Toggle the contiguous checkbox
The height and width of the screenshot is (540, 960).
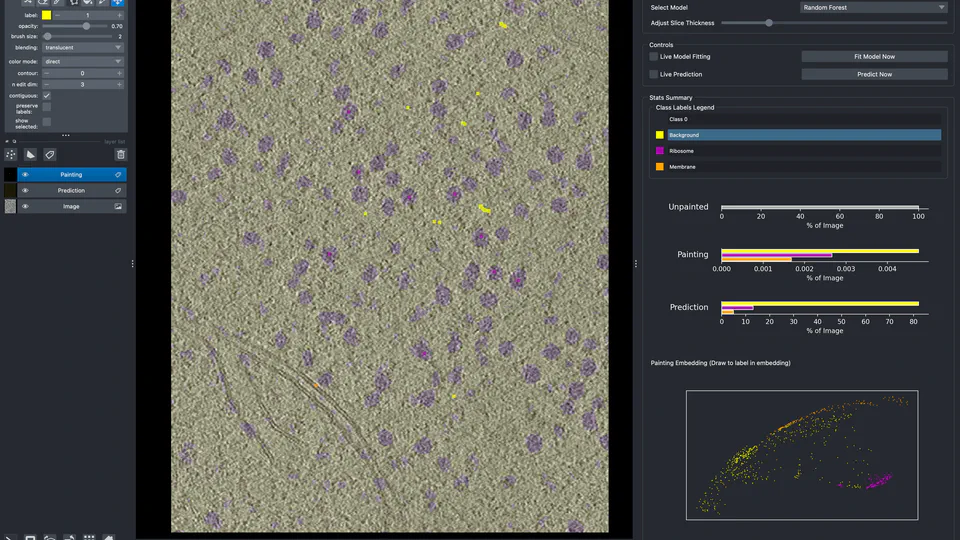point(47,96)
